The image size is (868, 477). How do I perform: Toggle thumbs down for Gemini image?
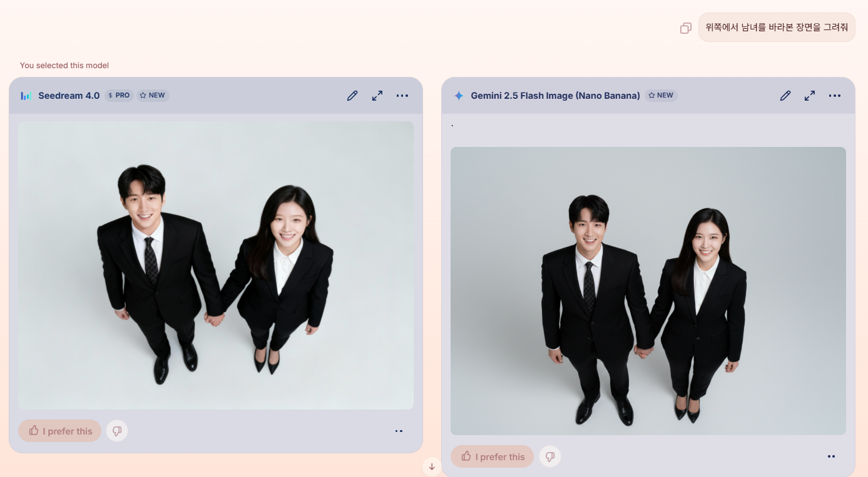[x=550, y=456]
